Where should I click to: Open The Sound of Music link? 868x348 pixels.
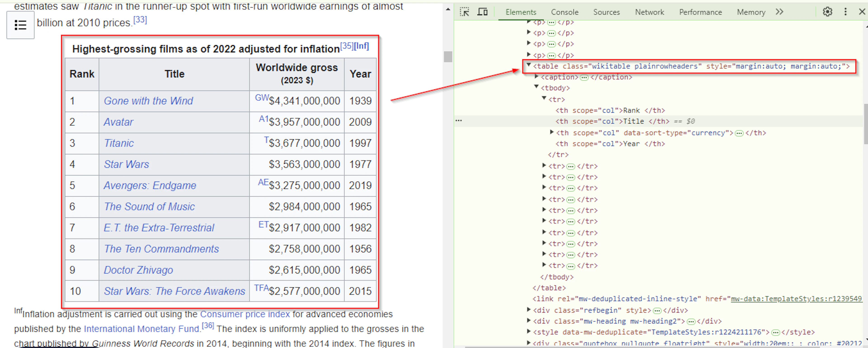[x=149, y=207]
